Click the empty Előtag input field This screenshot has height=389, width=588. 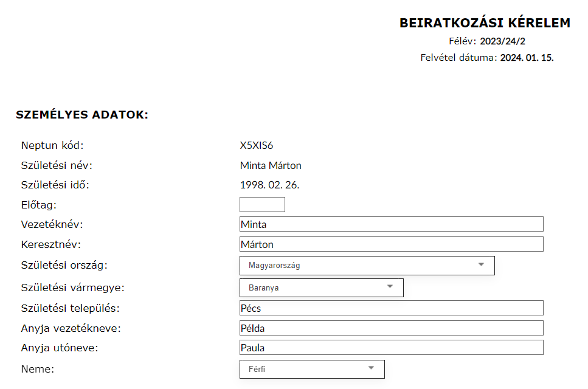[x=262, y=205]
